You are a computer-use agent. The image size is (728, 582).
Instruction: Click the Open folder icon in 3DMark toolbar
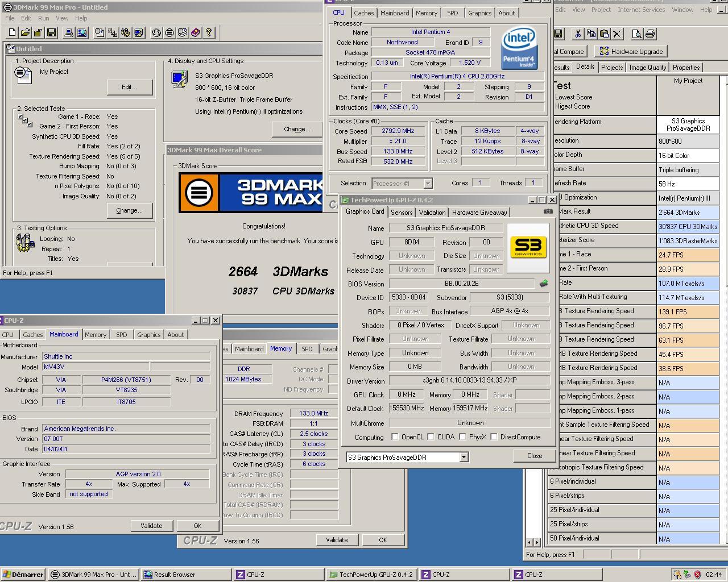coord(25,33)
